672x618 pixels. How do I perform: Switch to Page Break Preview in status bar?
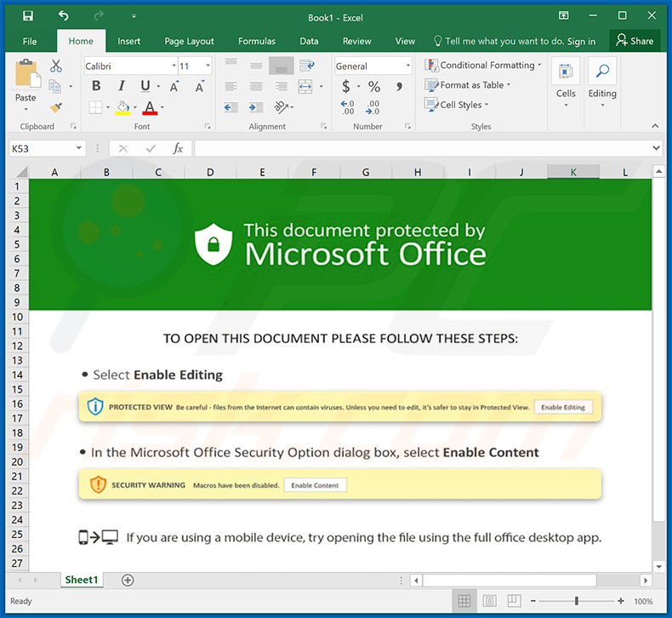[515, 601]
